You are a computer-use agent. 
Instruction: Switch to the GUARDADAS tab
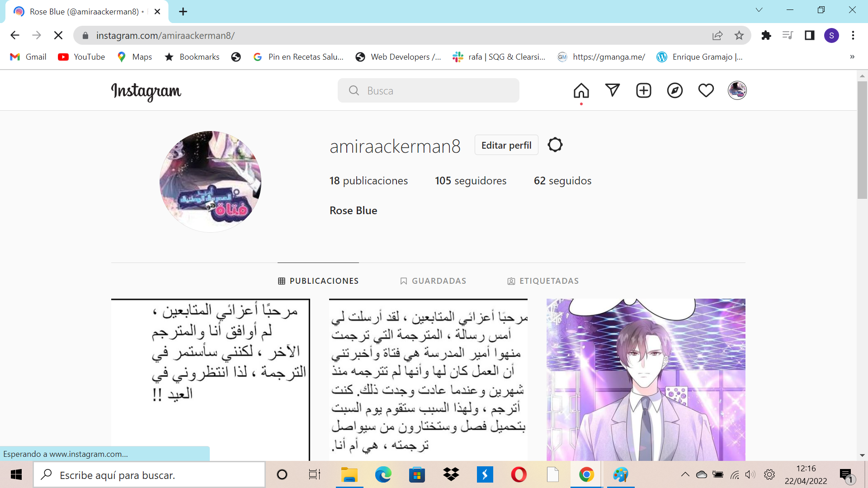[x=433, y=281]
